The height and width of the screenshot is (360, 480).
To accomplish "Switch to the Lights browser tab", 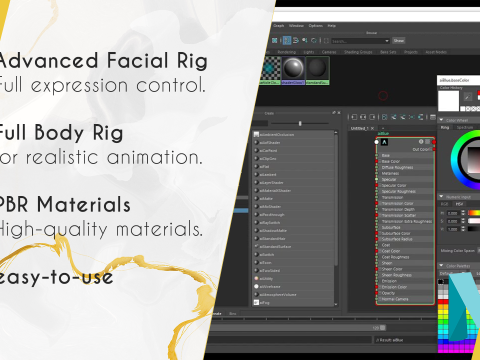I will (309, 52).
